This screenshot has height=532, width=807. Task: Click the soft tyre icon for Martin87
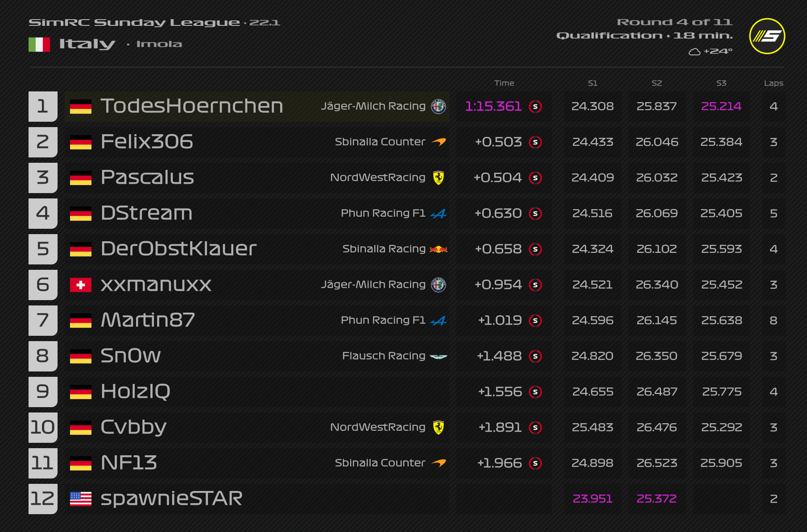[535, 321]
